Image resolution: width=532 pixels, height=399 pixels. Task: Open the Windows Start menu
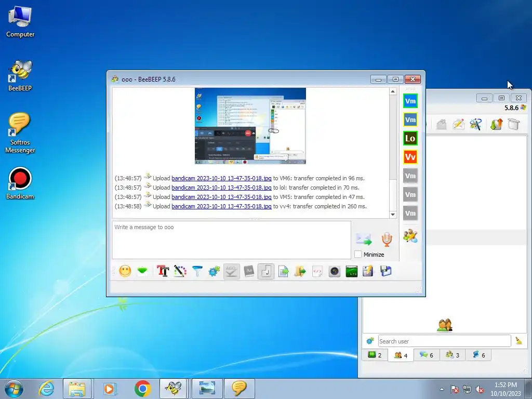[x=14, y=389]
